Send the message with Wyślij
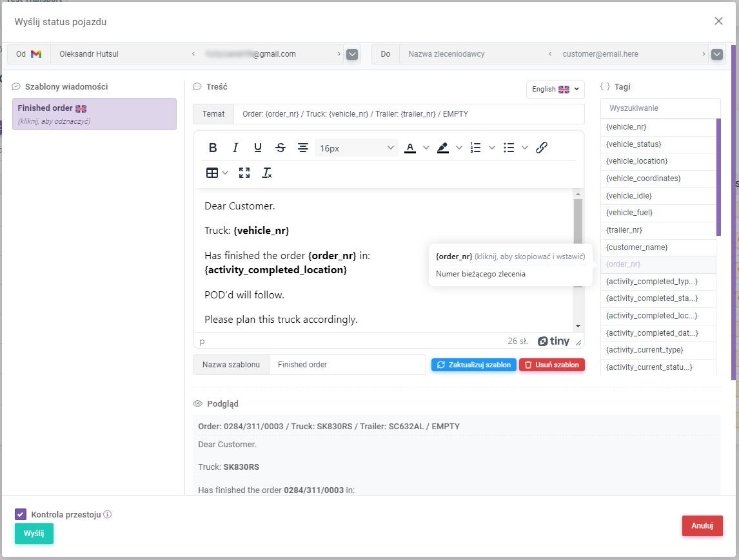Image resolution: width=739 pixels, height=560 pixels. (x=34, y=533)
